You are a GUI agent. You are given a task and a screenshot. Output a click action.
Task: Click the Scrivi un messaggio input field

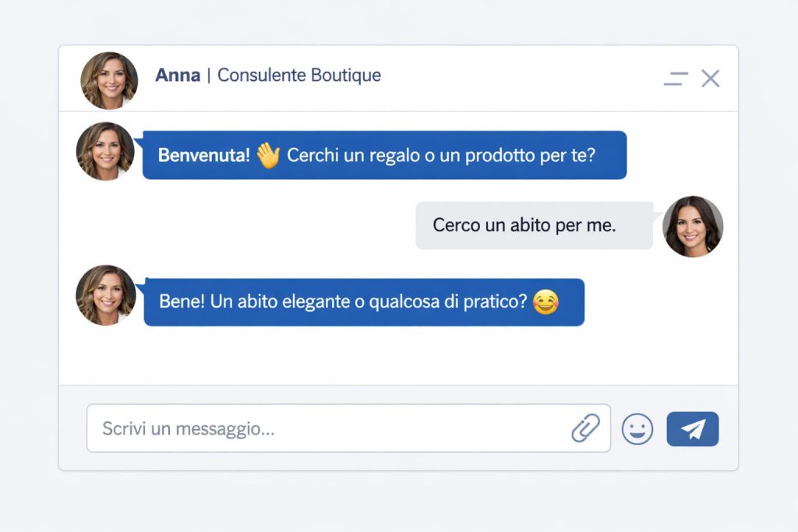click(x=312, y=428)
